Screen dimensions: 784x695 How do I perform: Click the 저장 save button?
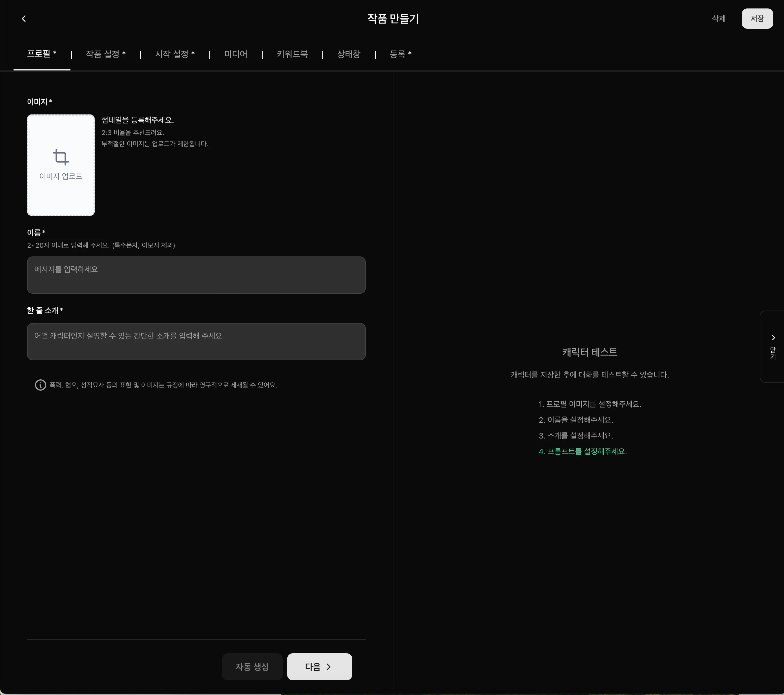757,18
